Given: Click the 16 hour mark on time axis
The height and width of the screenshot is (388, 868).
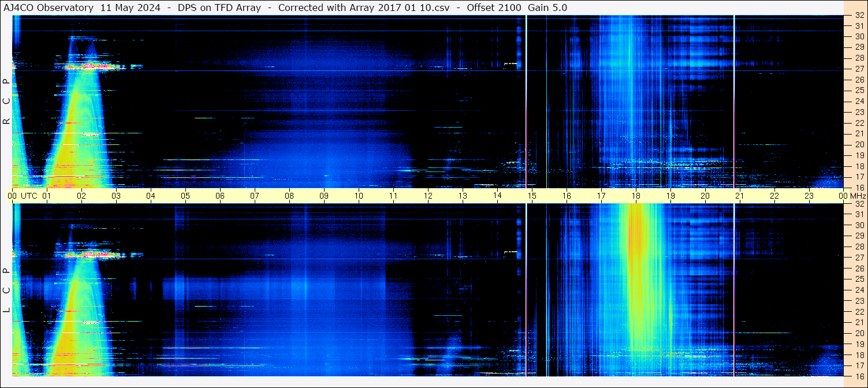Looking at the screenshot, I should [567, 196].
